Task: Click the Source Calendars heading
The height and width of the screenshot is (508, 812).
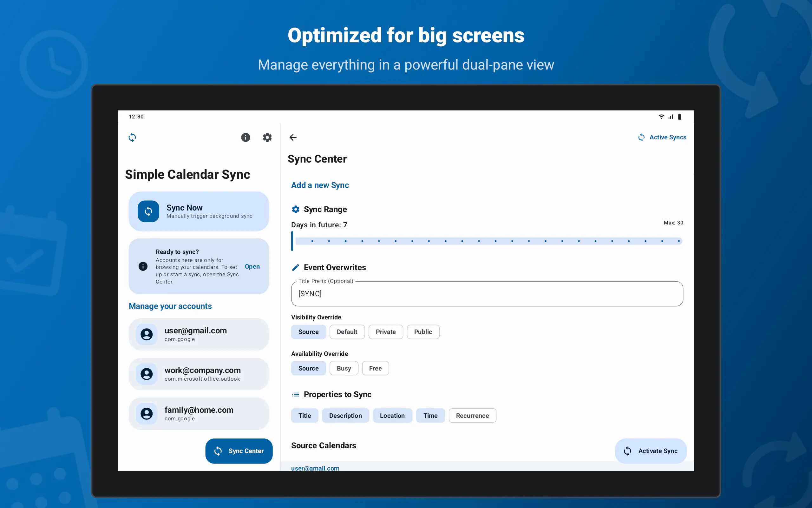Action: pyautogui.click(x=324, y=445)
